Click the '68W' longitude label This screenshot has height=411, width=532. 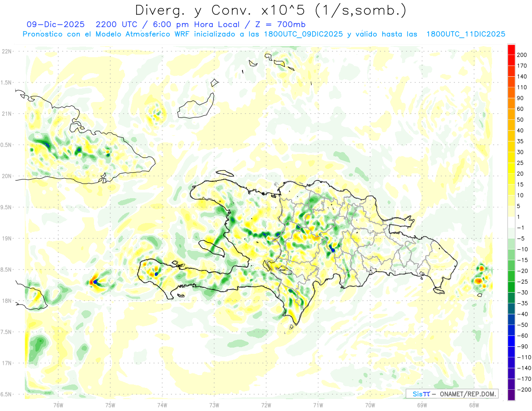(x=474, y=404)
